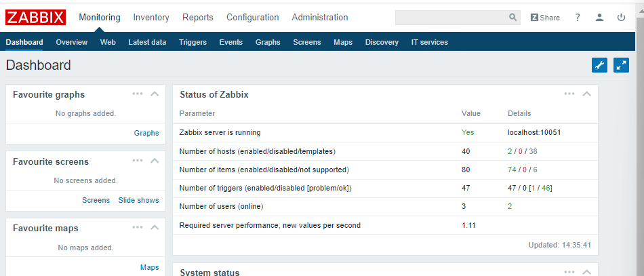Go to the Discovery tab
The image size is (644, 276).
382,42
